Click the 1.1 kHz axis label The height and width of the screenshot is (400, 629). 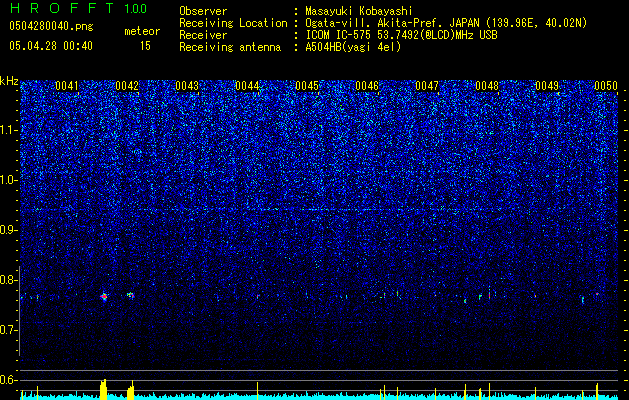[x=8, y=130]
